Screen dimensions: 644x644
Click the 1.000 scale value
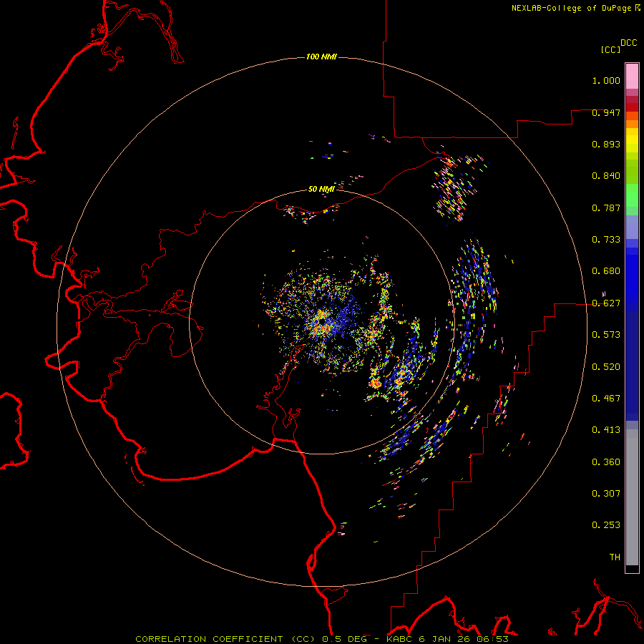pos(606,80)
